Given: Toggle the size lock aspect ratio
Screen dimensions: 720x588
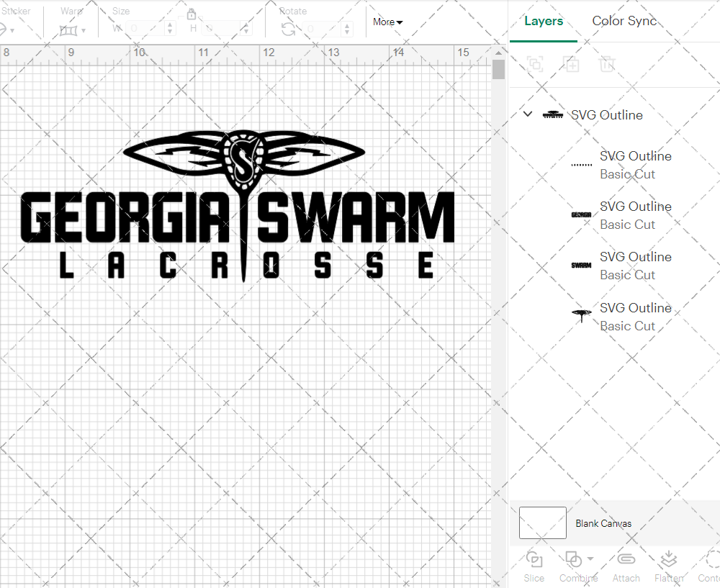Looking at the screenshot, I should tap(192, 14).
